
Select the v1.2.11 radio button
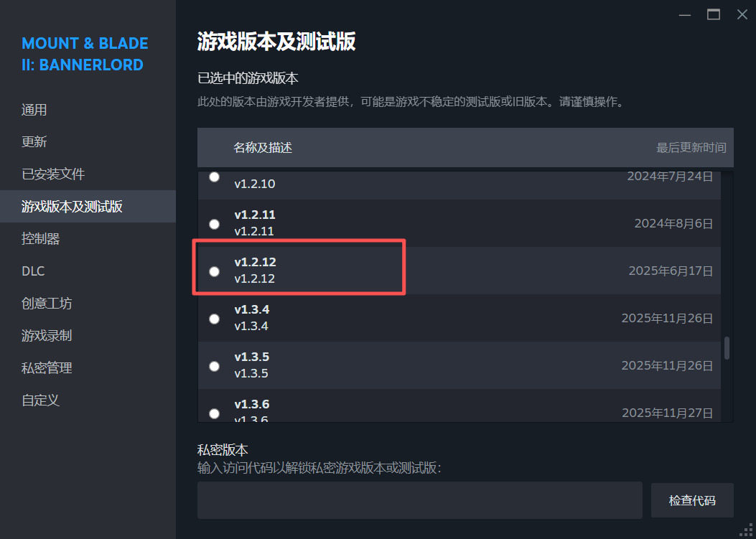(x=214, y=224)
